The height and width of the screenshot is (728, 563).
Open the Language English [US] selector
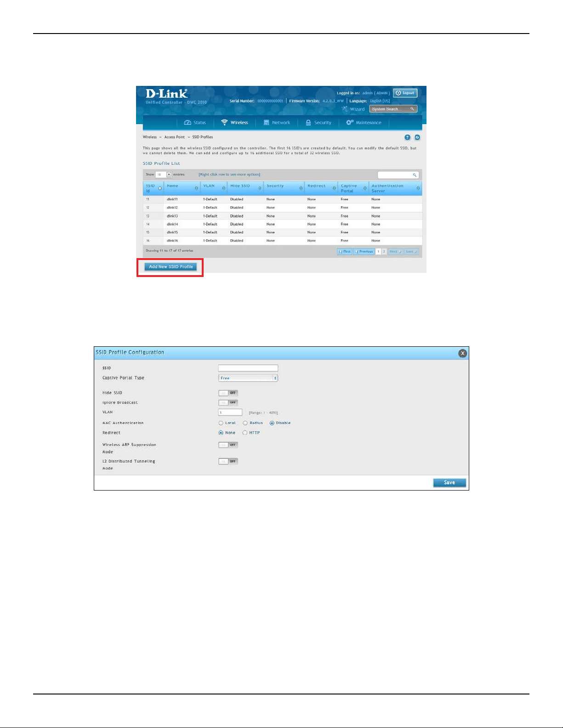tap(380, 101)
